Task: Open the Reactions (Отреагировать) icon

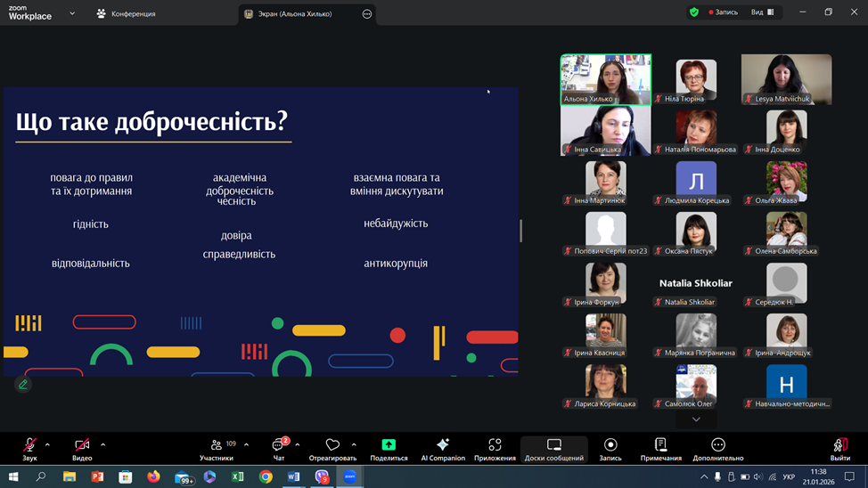Action: 332,445
